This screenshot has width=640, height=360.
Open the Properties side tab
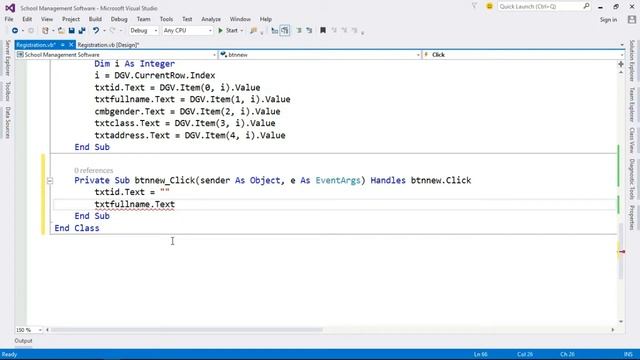pyautogui.click(x=632, y=218)
